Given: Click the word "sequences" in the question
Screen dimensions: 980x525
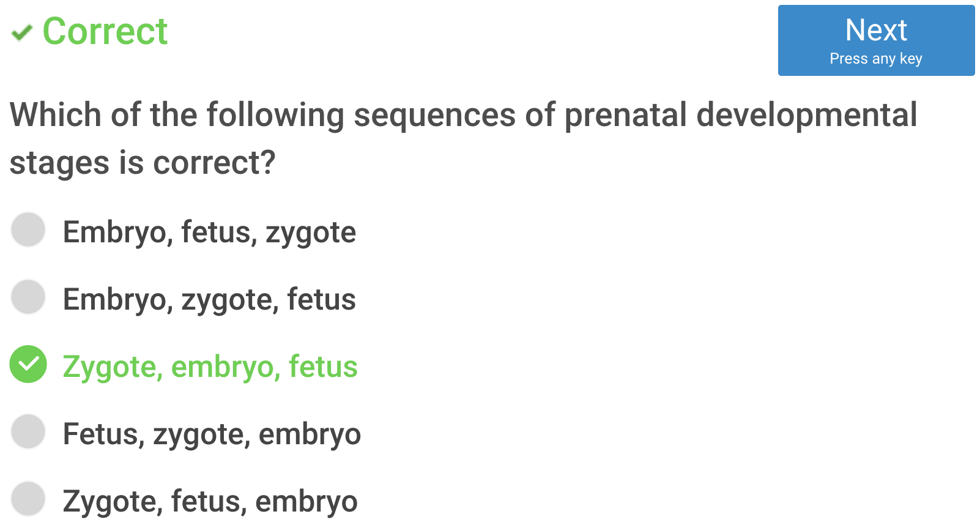Looking at the screenshot, I should pos(434,115).
